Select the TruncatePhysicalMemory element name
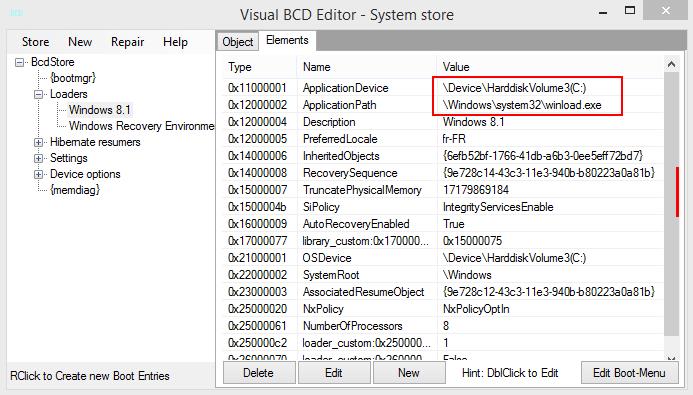Image resolution: width=693 pixels, height=395 pixels. pos(362,190)
